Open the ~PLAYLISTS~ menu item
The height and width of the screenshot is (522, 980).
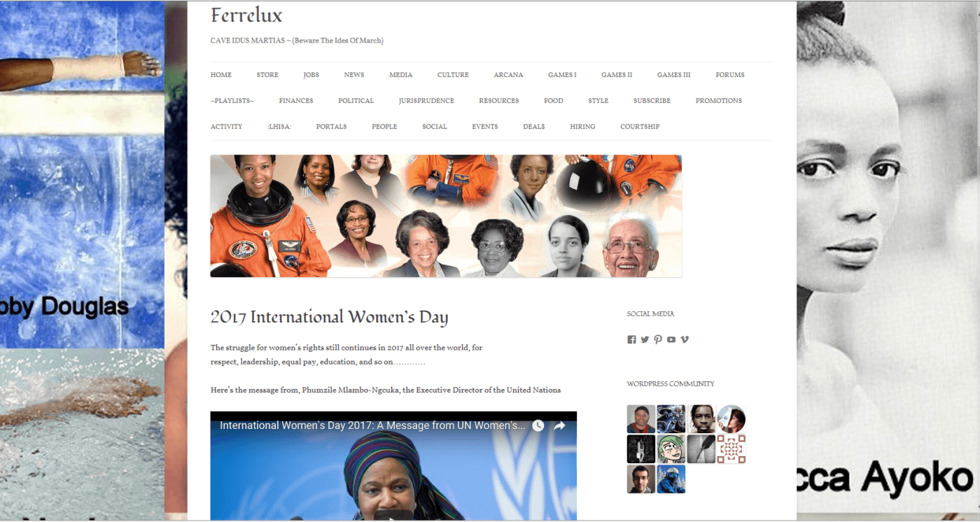point(232,101)
